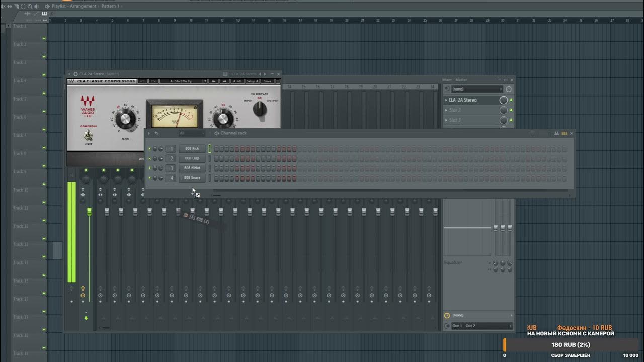644x362 pixels.
Task: Click the Setup A button
Action: click(x=253, y=81)
